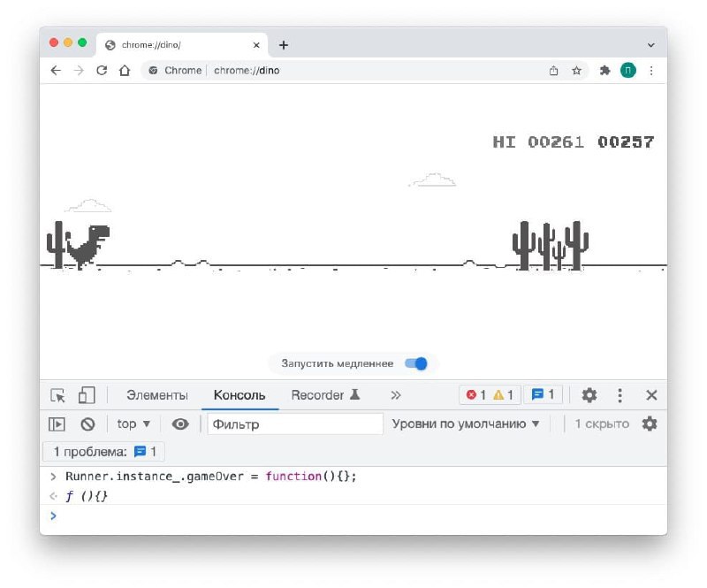The width and height of the screenshot is (707, 588).
Task: Show the console sidebar
Action: 57,424
